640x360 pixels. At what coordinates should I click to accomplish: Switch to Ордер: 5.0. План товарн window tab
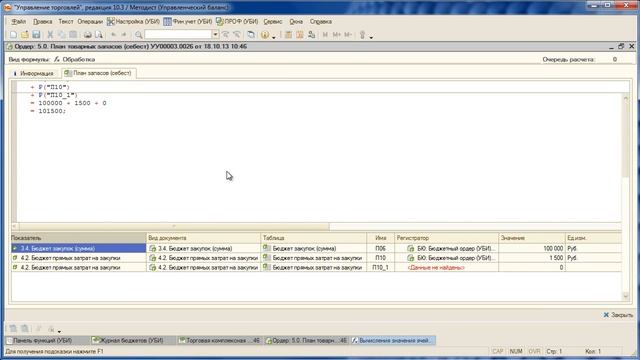(x=307, y=340)
